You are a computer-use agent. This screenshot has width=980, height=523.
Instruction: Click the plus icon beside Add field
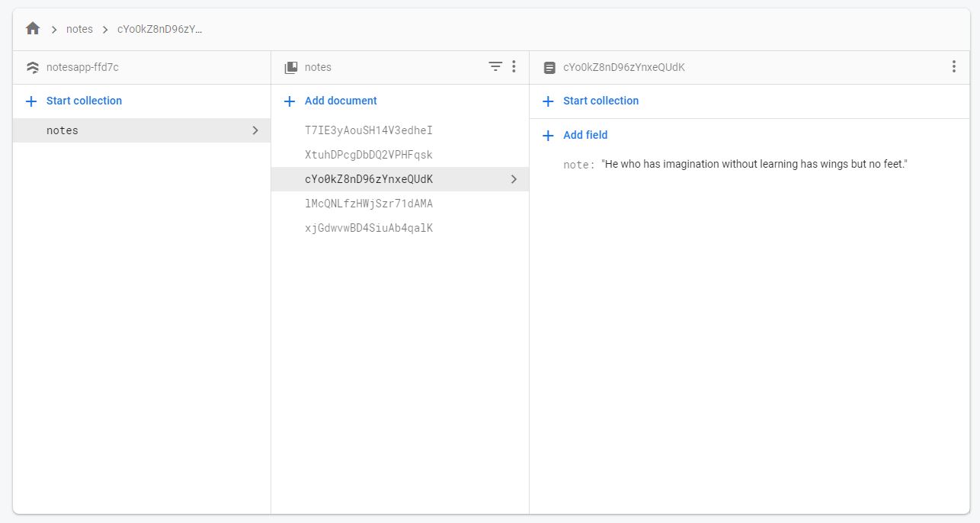[548, 135]
